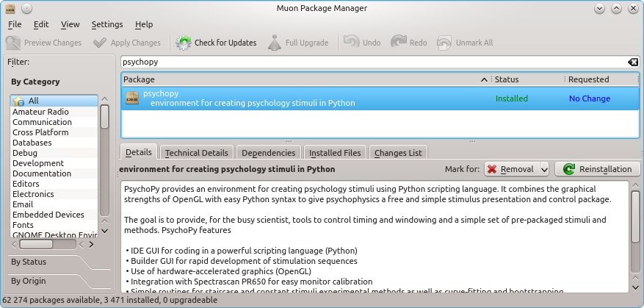Switch to the Installed Files tab
The image size is (644, 308).
[x=335, y=153]
